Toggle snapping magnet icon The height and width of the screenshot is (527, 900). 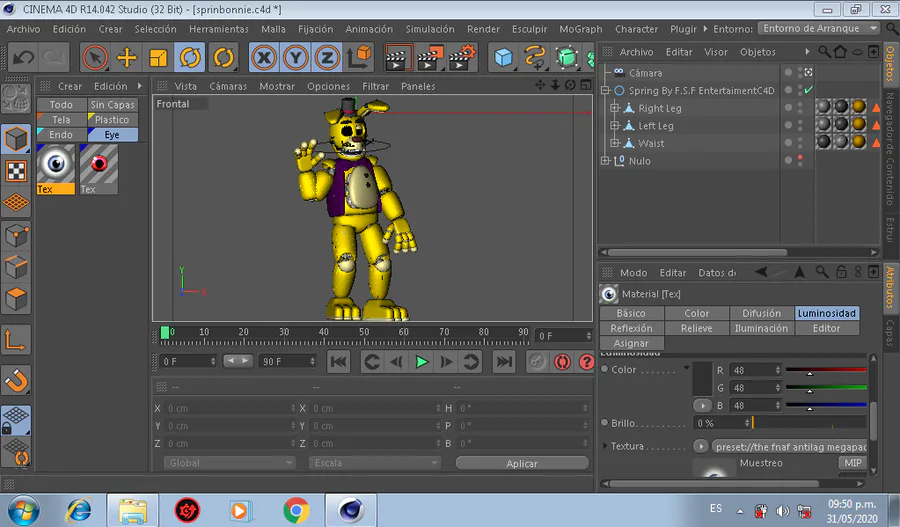[x=15, y=380]
